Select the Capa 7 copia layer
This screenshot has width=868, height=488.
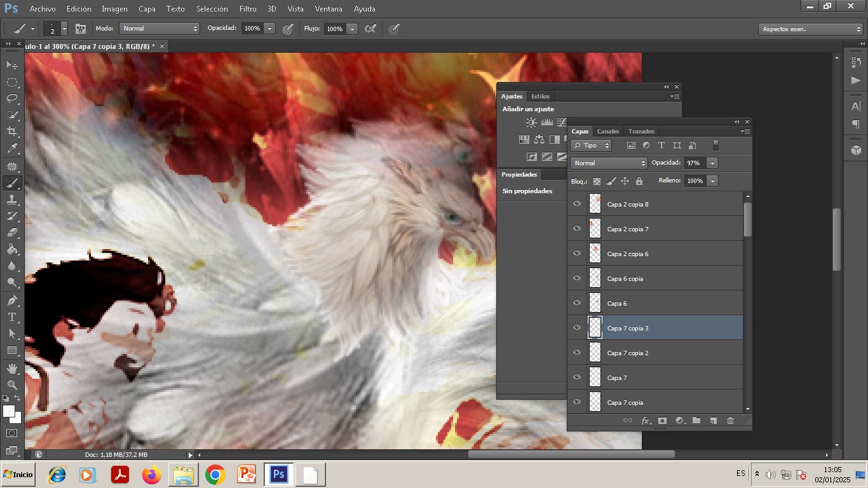(655, 402)
